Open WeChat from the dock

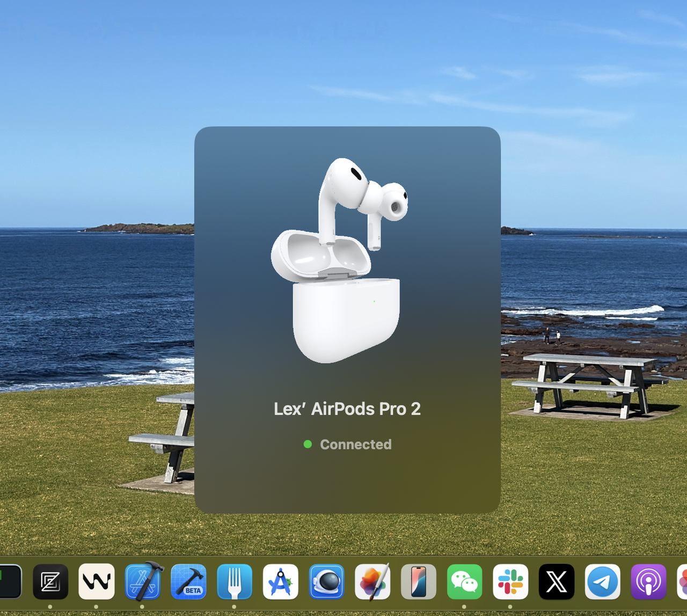(464, 582)
